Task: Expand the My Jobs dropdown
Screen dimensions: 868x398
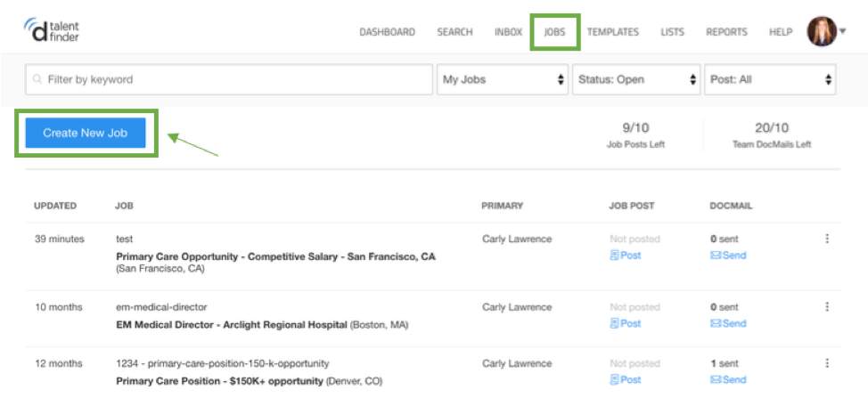Action: [503, 79]
